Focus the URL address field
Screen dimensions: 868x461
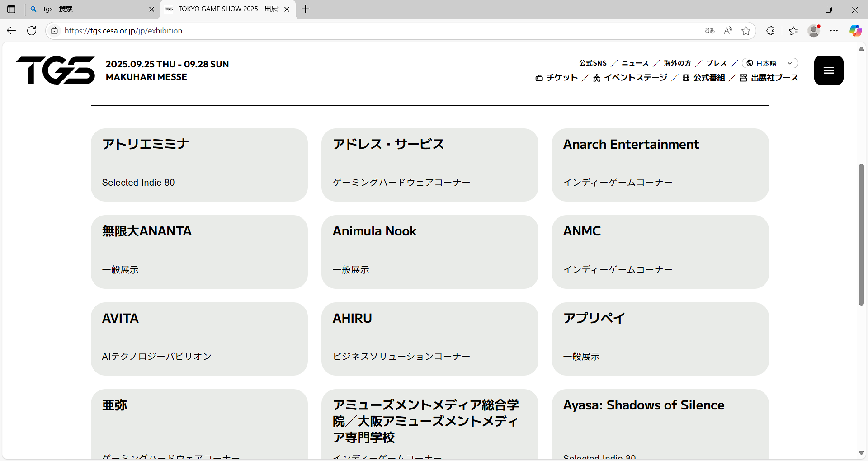[x=380, y=31]
